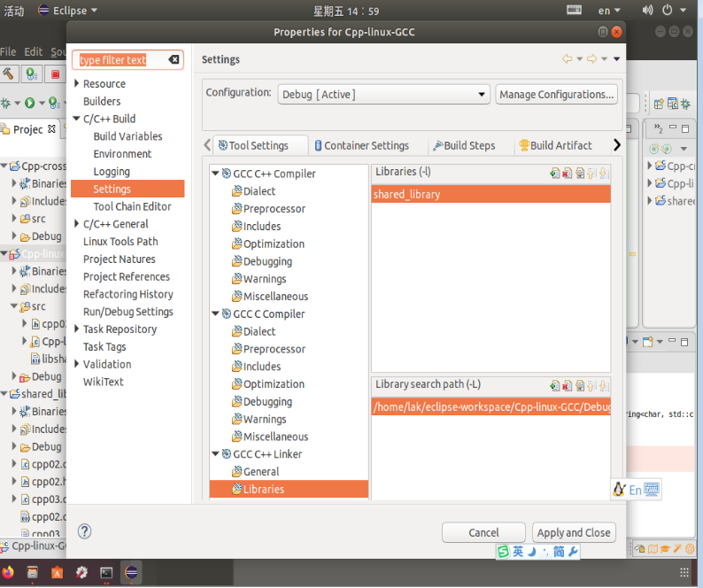Select Project References in the left tree
The image size is (703, 588).
(x=127, y=276)
